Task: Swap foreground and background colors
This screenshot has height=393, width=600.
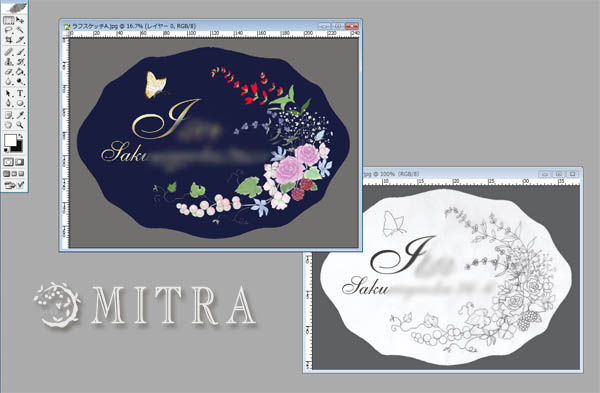Action: click(20, 136)
